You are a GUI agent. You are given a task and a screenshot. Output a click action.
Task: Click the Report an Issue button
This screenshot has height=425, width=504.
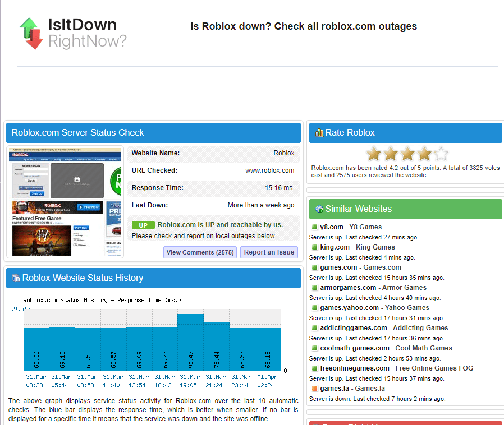269,252
